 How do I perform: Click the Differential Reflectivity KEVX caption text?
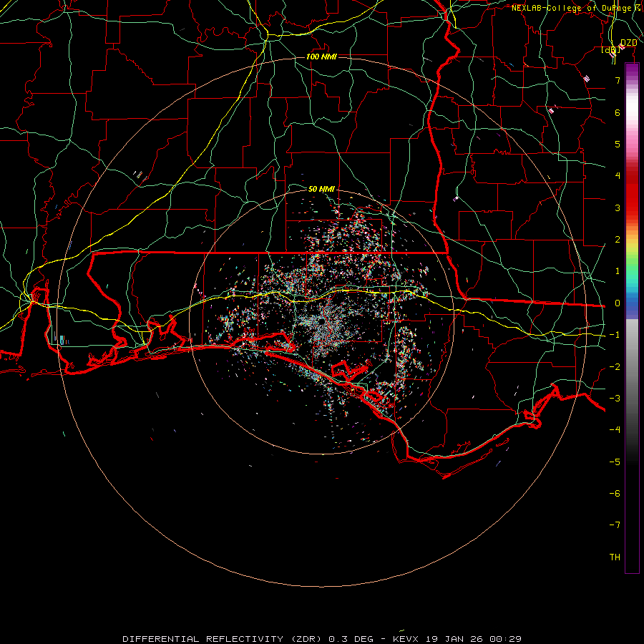[322, 639]
